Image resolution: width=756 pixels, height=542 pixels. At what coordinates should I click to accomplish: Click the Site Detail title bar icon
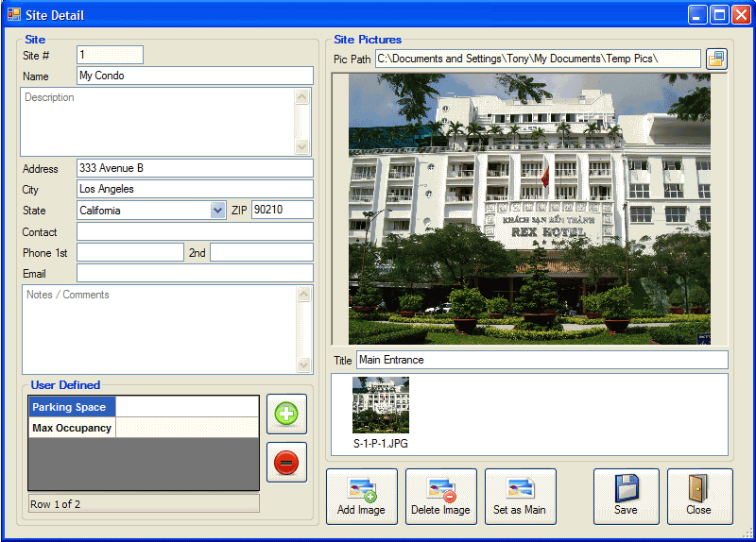[x=14, y=15]
